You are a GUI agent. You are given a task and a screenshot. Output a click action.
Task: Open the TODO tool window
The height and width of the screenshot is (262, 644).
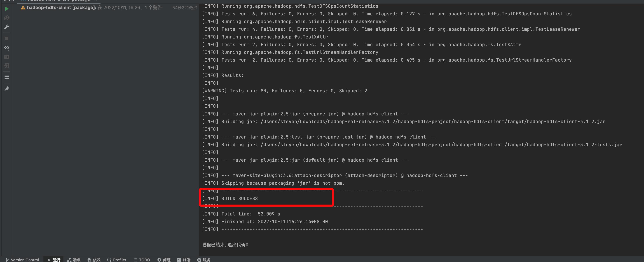click(x=142, y=260)
